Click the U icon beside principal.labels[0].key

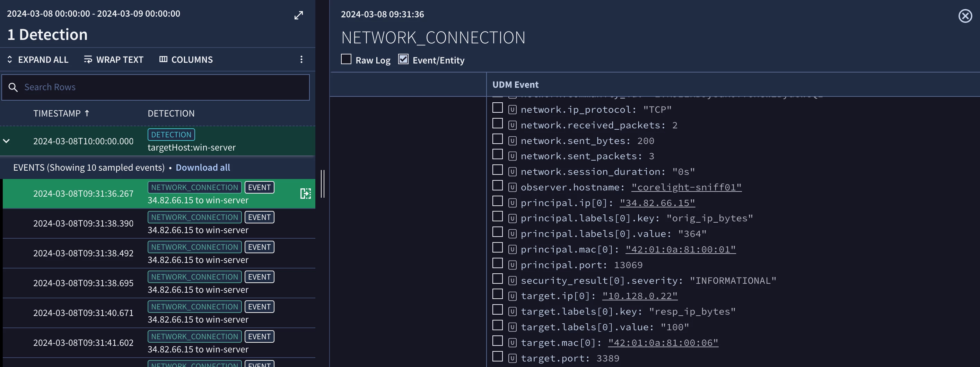point(513,218)
